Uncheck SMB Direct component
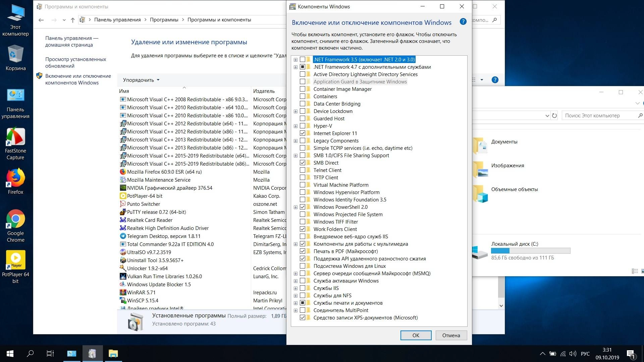 [x=303, y=163]
